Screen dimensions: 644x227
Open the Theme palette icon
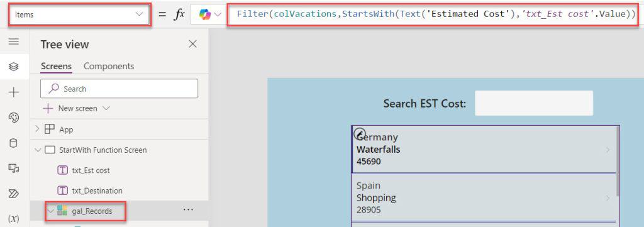(x=14, y=118)
